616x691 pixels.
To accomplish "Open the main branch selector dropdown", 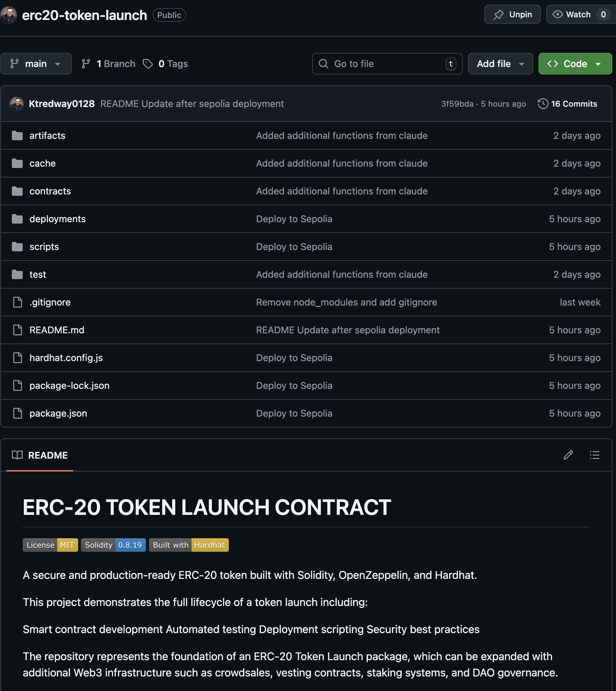I will point(36,64).
